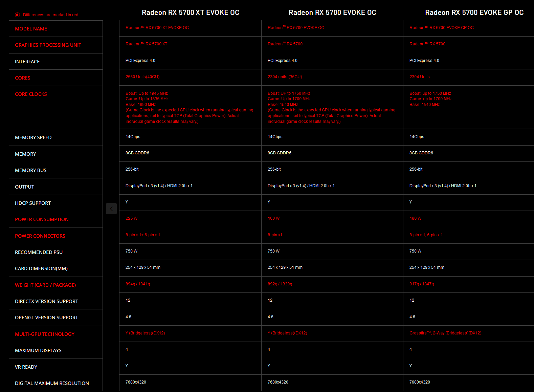The width and height of the screenshot is (534, 392).
Task: Click the '917g / 1347g' weight value
Action: tap(422, 284)
